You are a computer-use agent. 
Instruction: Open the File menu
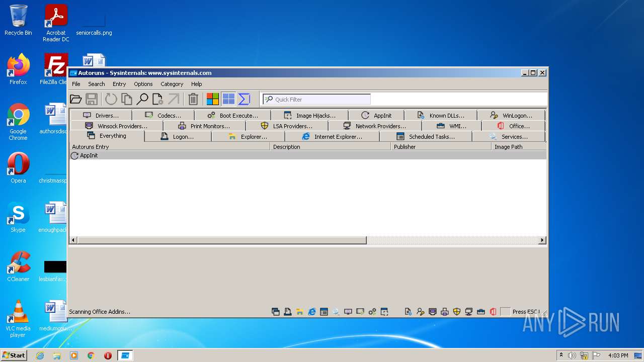click(76, 84)
